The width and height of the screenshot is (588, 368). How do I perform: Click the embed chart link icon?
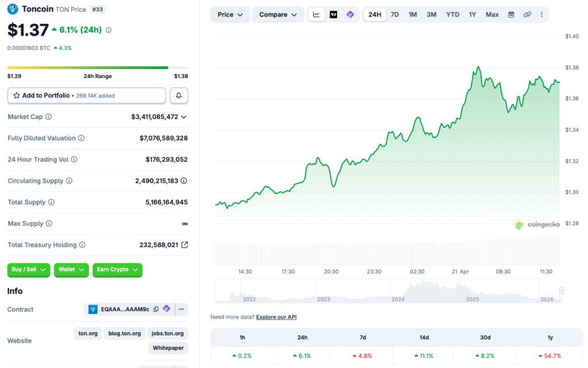point(527,14)
